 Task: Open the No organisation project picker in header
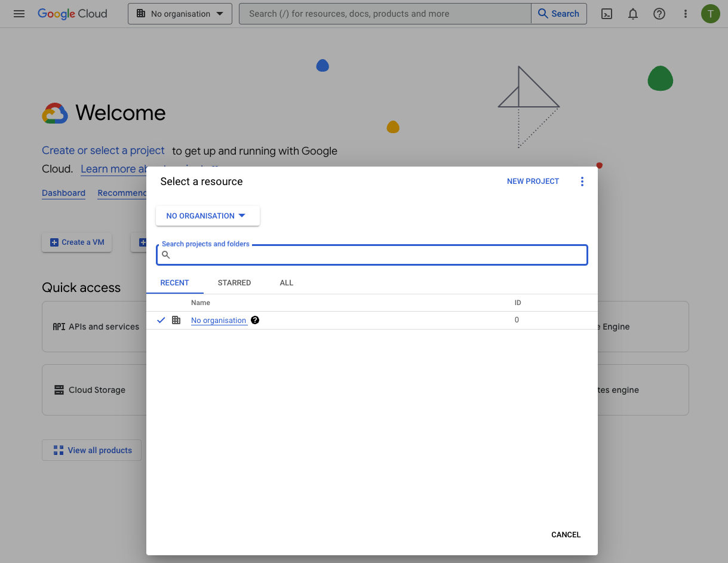coord(180,14)
